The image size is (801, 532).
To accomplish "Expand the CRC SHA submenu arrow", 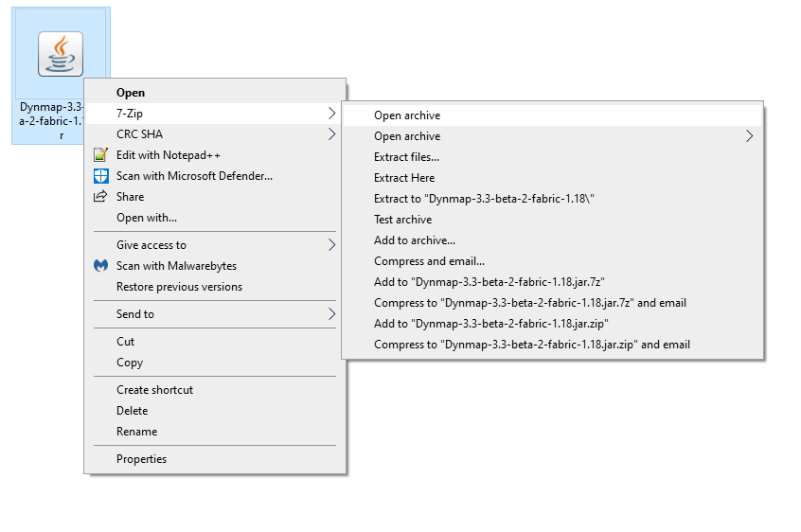I will (331, 134).
